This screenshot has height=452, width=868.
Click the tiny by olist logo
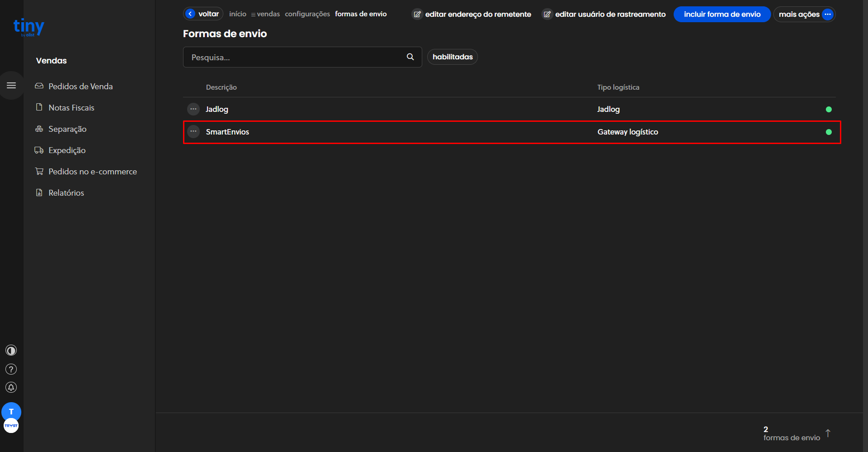tap(29, 27)
